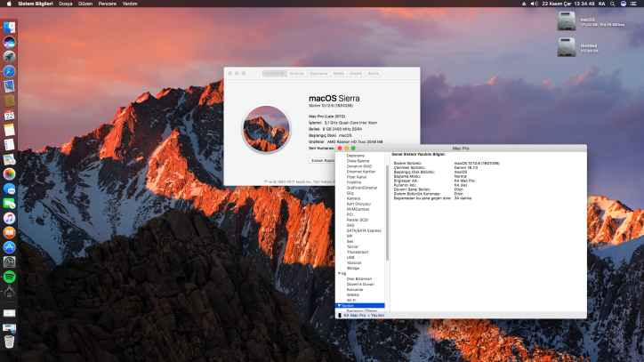Collapse the Yazılım category in the sidebar
The width and height of the screenshot is (644, 362).
click(x=338, y=305)
